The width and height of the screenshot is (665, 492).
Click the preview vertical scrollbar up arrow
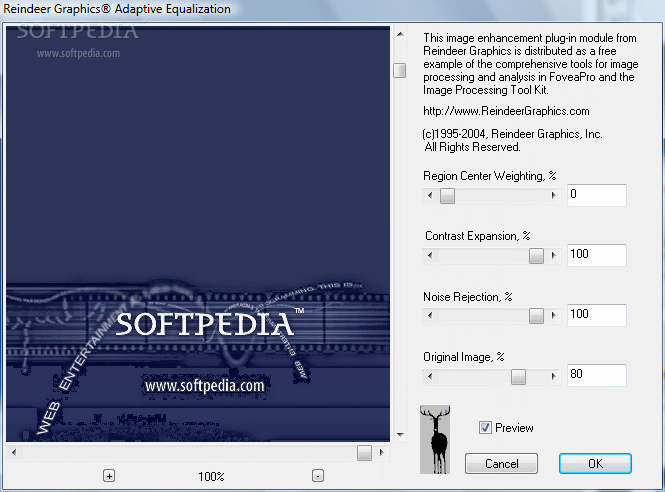pyautogui.click(x=400, y=34)
